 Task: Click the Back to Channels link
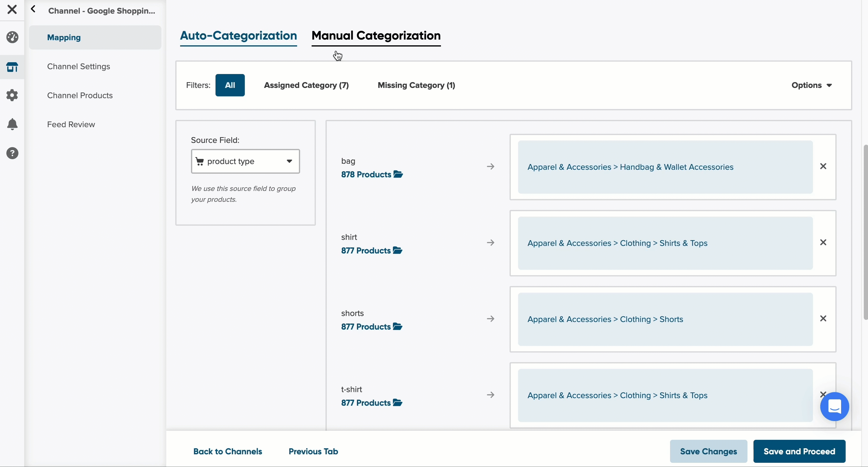(228, 452)
